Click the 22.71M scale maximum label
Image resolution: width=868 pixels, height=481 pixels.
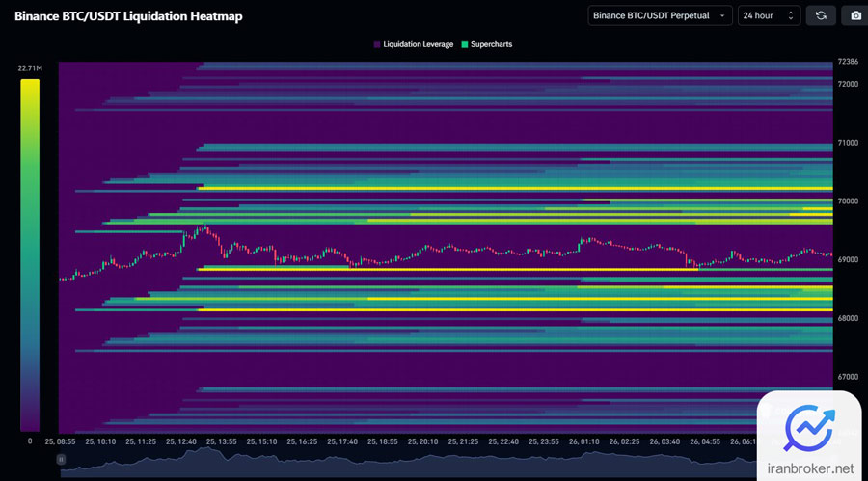[30, 68]
